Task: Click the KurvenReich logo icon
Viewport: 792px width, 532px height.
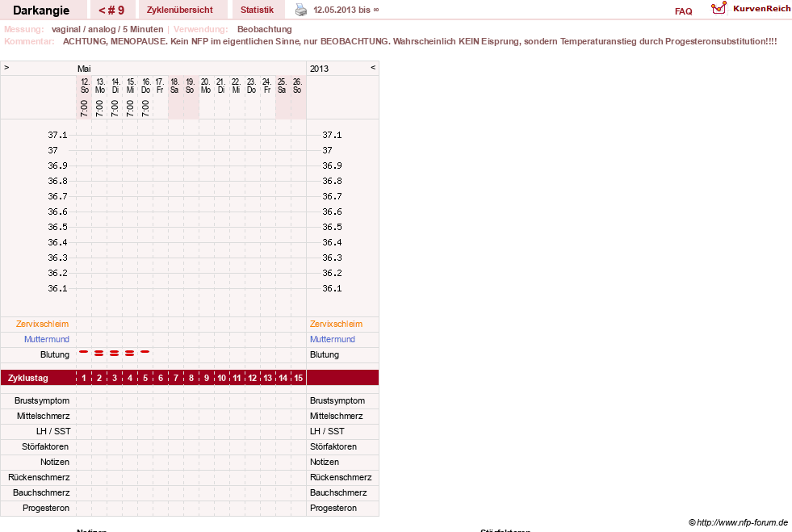Action: [x=719, y=7]
